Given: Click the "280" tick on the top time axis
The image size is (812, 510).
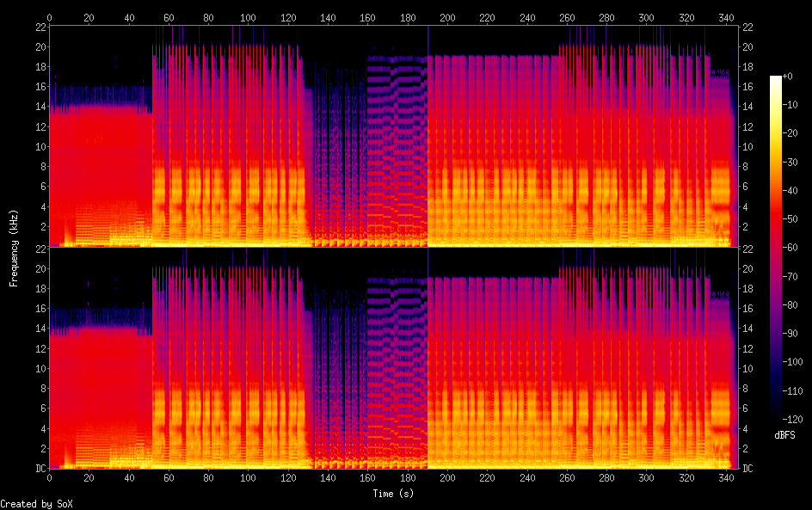Looking at the screenshot, I should [606, 17].
